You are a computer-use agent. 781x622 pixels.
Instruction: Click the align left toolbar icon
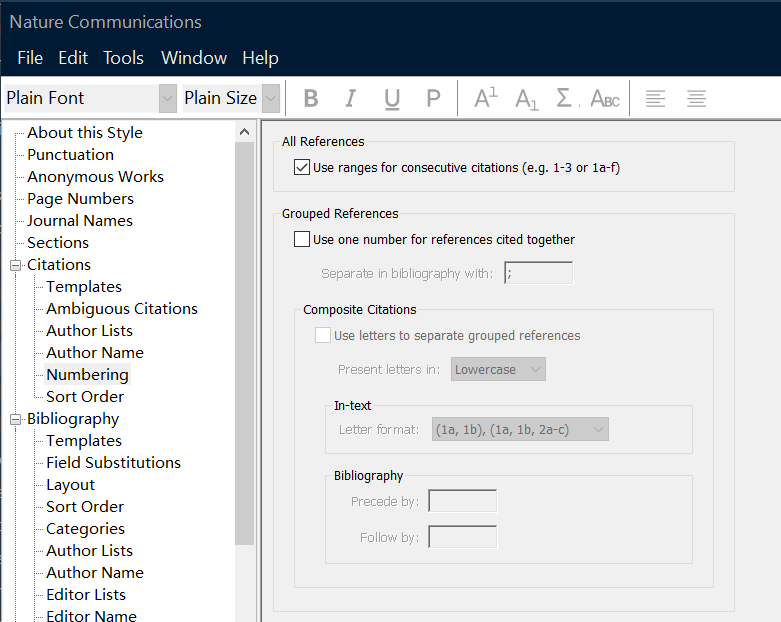tap(656, 98)
